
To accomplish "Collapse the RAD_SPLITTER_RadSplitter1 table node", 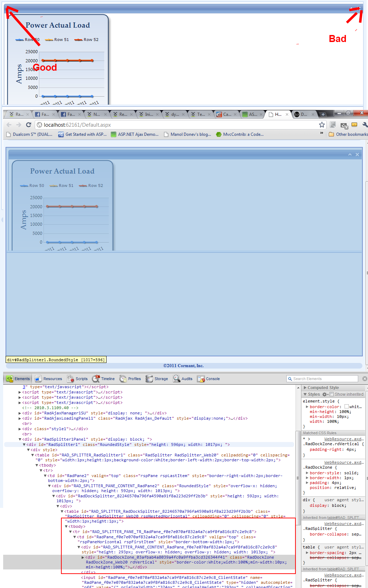I will (x=32, y=455).
